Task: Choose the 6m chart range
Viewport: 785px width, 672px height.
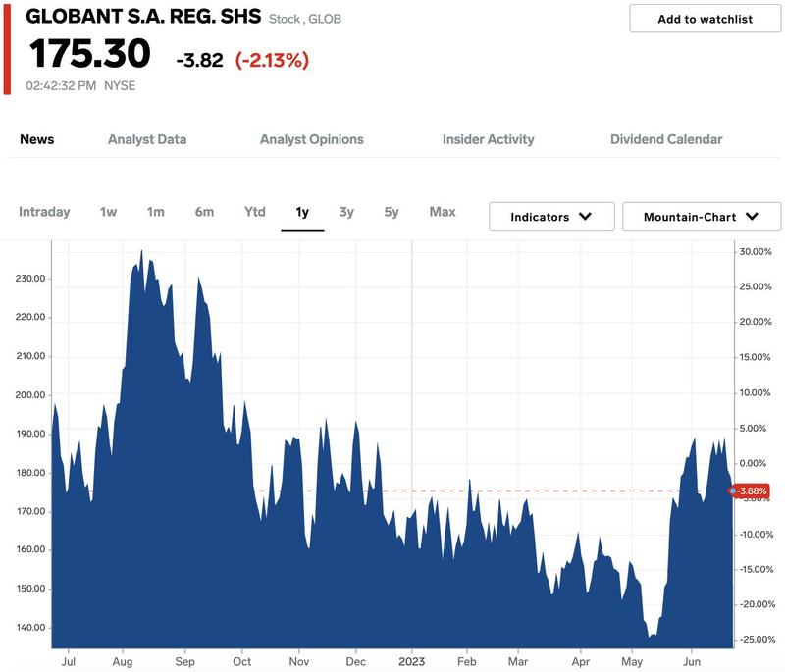Action: pos(204,212)
